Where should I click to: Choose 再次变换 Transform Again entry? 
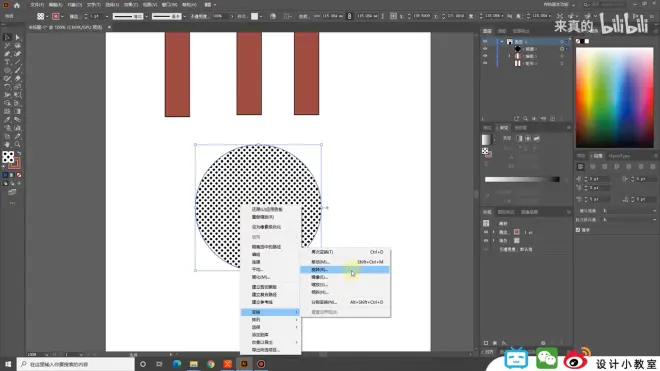pyautogui.click(x=345, y=252)
